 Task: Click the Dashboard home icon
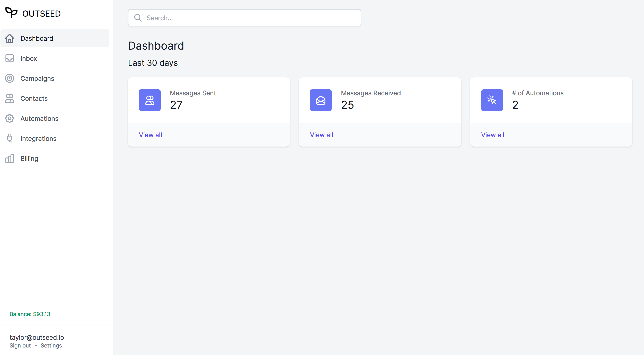coord(10,38)
